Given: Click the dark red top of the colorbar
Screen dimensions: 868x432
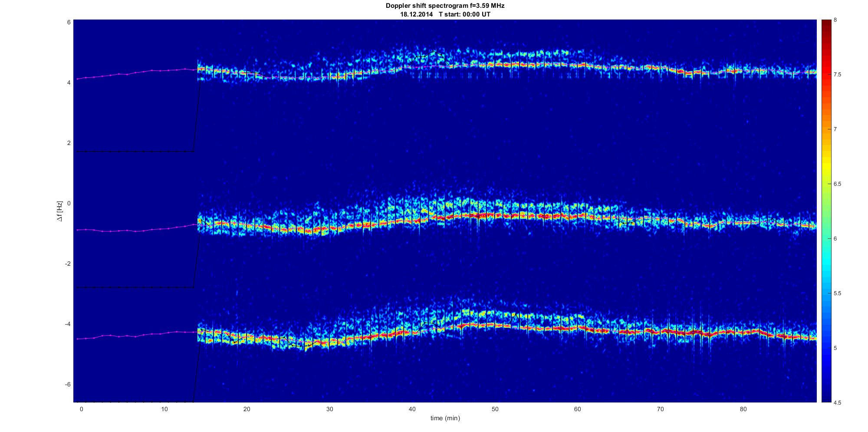Looking at the screenshot, I should [x=826, y=23].
